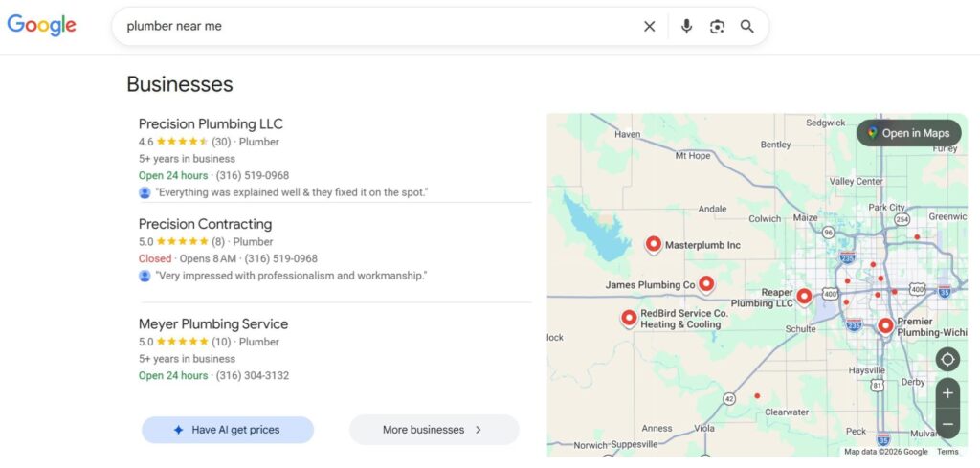This screenshot has height=468, width=980.
Task: Zoom in on the map
Action: (x=947, y=393)
